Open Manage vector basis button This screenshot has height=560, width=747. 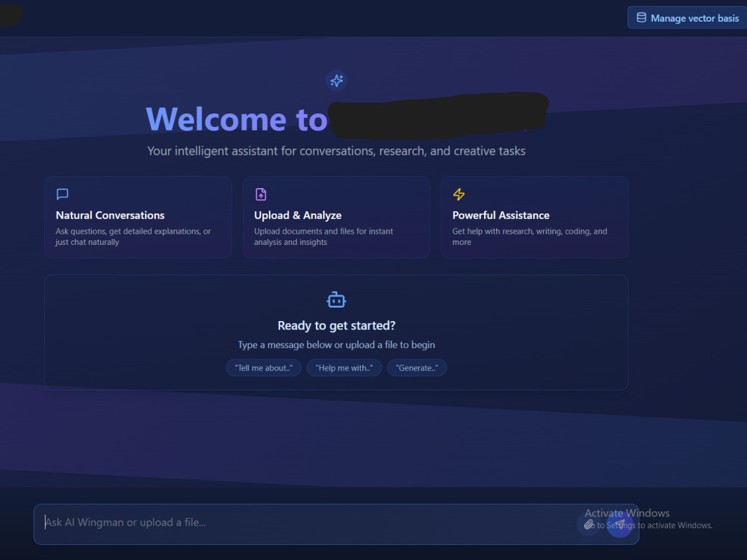click(687, 18)
